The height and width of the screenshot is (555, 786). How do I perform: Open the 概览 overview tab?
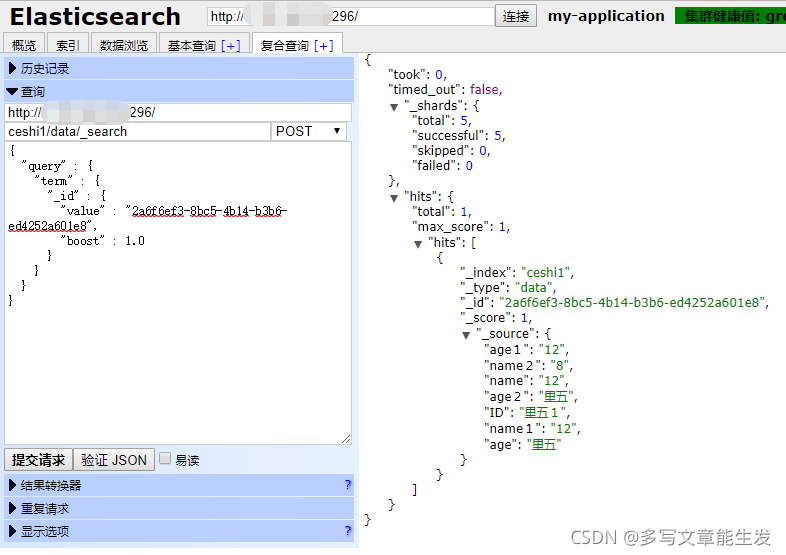pos(24,45)
